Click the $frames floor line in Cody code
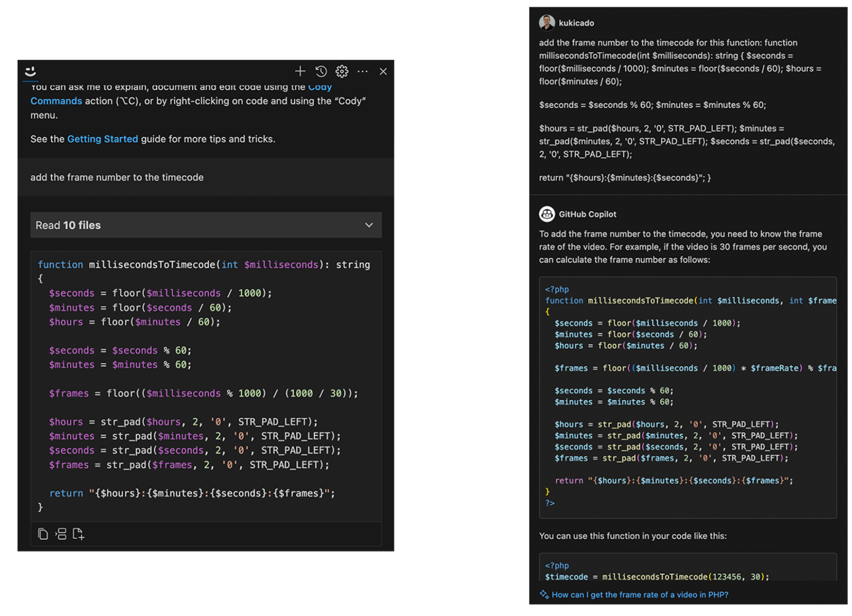Image resolution: width=852 pixels, height=616 pixels. (x=203, y=393)
